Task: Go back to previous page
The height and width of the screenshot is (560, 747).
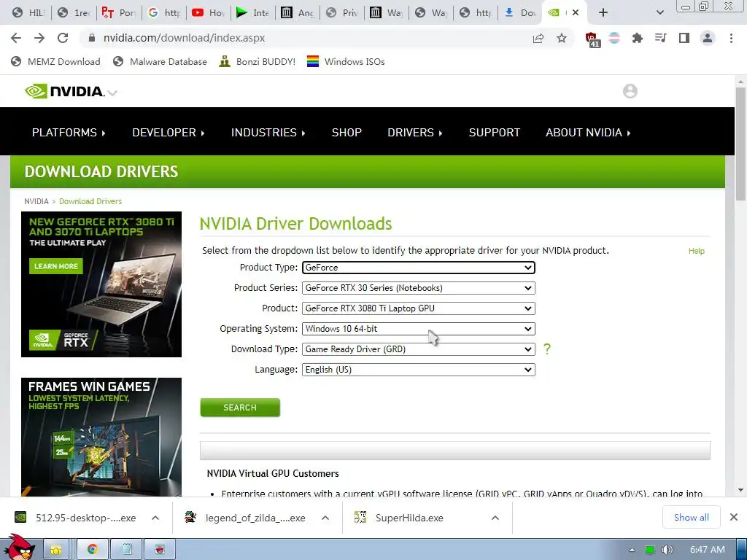Action: [16, 38]
